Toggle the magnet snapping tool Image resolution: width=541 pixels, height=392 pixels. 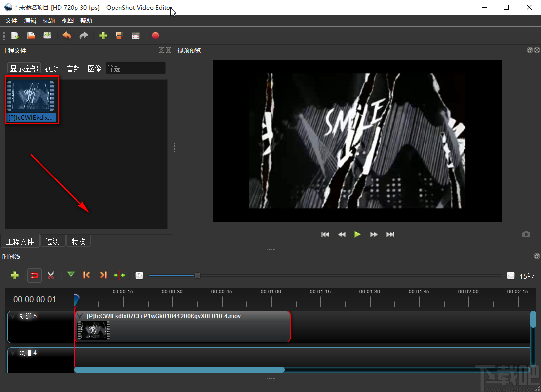[x=35, y=275]
